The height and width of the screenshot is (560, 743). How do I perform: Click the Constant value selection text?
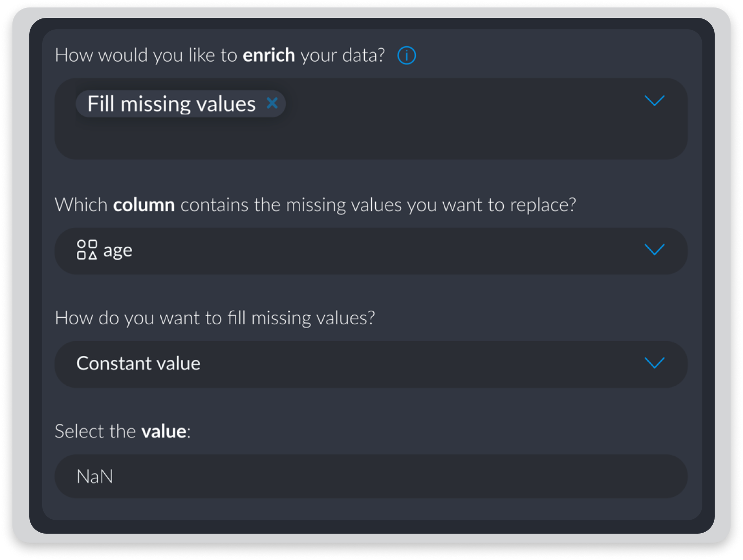pos(138,363)
